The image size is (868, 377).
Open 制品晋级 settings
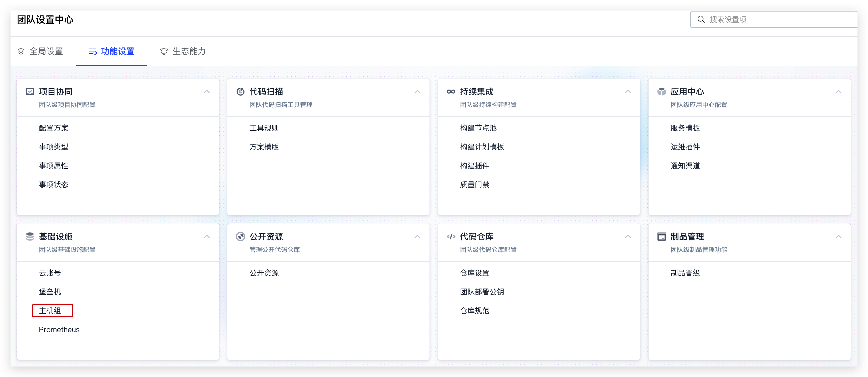click(x=685, y=273)
